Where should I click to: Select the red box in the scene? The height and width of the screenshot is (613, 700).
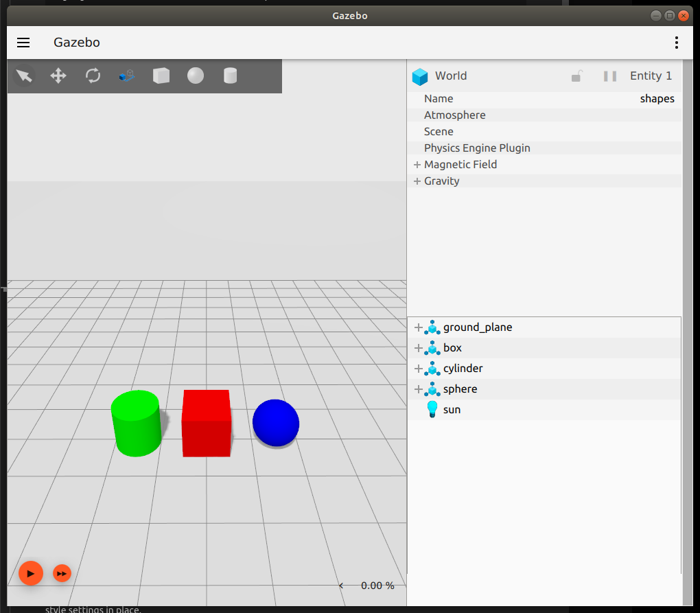point(207,424)
